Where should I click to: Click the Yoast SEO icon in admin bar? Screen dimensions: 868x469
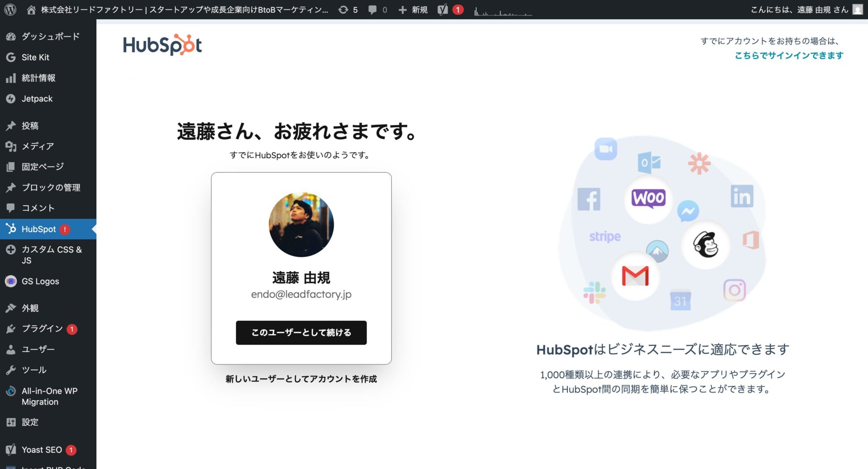point(443,9)
